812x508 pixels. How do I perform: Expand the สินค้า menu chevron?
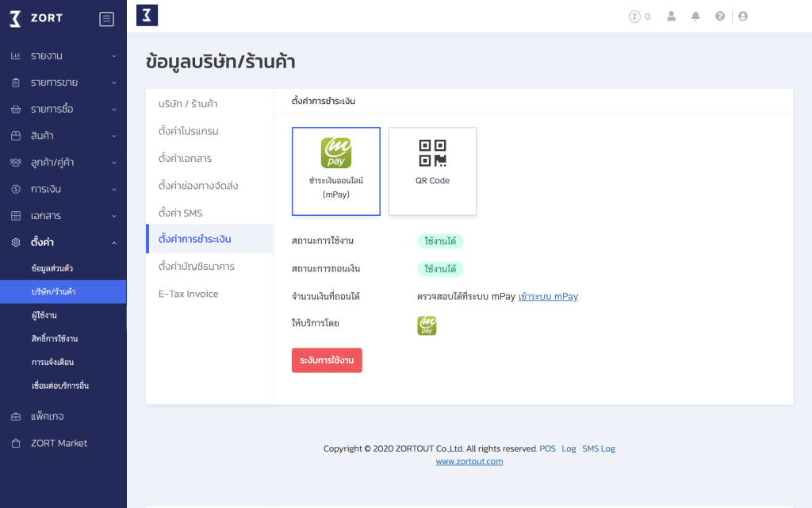coord(114,136)
